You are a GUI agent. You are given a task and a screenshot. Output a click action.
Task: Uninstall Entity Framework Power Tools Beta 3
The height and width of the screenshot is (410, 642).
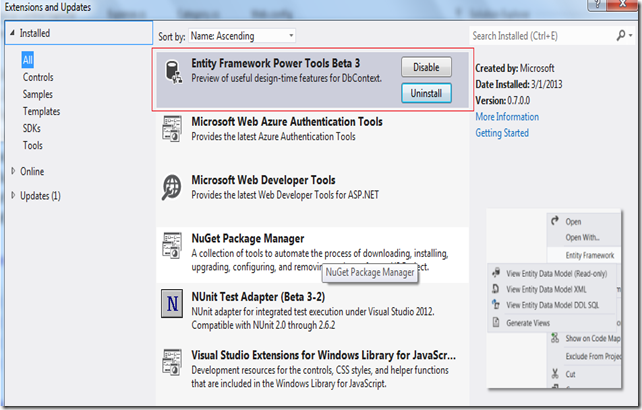tap(426, 93)
